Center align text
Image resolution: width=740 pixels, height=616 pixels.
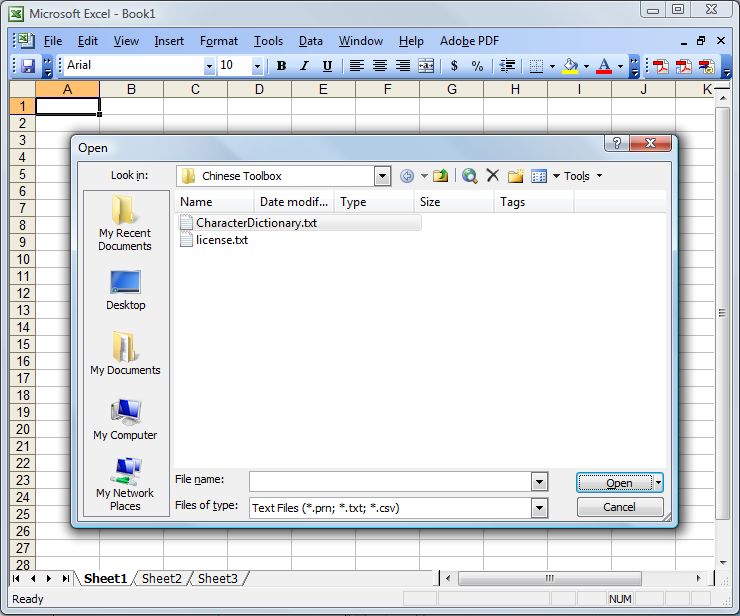[380, 66]
